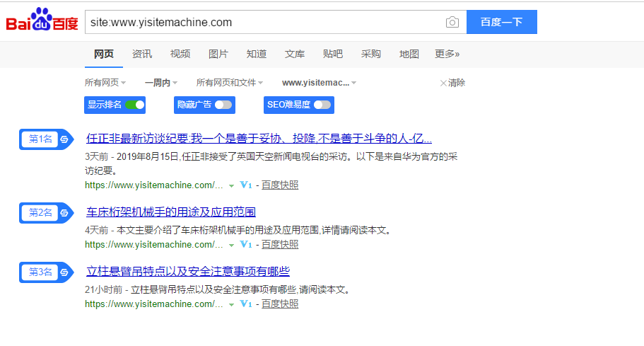644x346 pixels.
Task: Open 百度快照 for the 立柱悬臂吊 result
Action: [280, 304]
